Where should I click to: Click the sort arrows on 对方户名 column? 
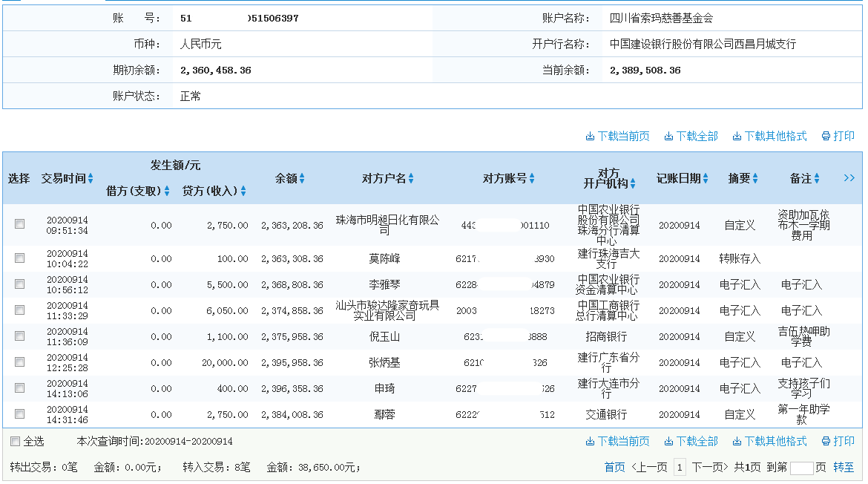410,178
